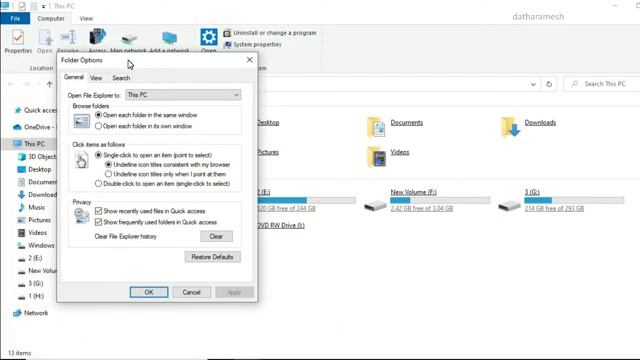Select Desktop in navigation pane
640x360 pixels.
35,169
